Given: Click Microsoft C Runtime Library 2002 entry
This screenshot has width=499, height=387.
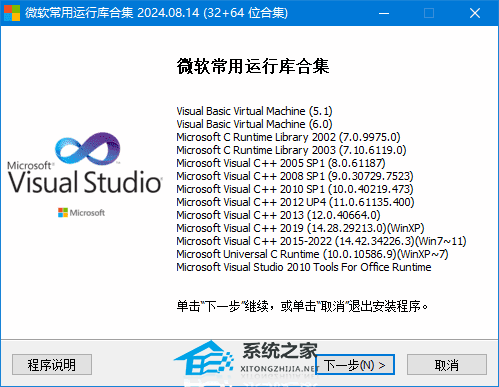Looking at the screenshot, I should click(288, 137).
